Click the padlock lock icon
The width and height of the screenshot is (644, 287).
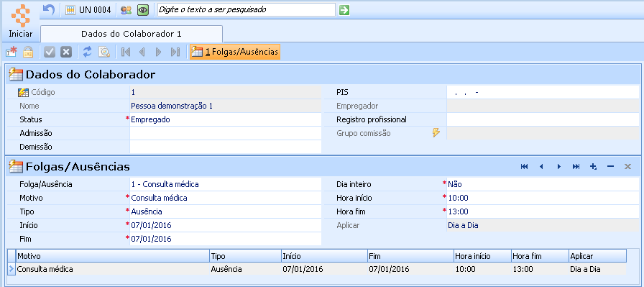pos(28,53)
